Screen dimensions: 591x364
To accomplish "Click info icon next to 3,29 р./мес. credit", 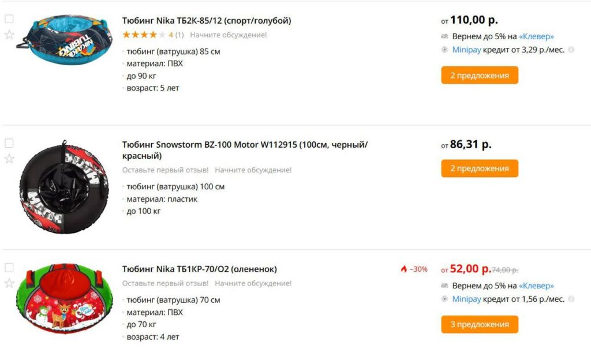I will (571, 50).
